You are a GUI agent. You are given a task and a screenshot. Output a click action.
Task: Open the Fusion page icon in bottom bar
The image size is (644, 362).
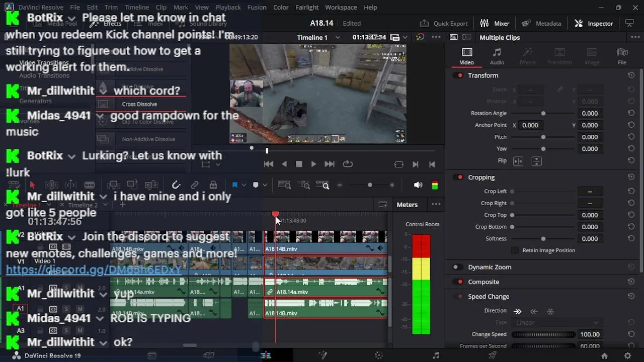(323, 355)
